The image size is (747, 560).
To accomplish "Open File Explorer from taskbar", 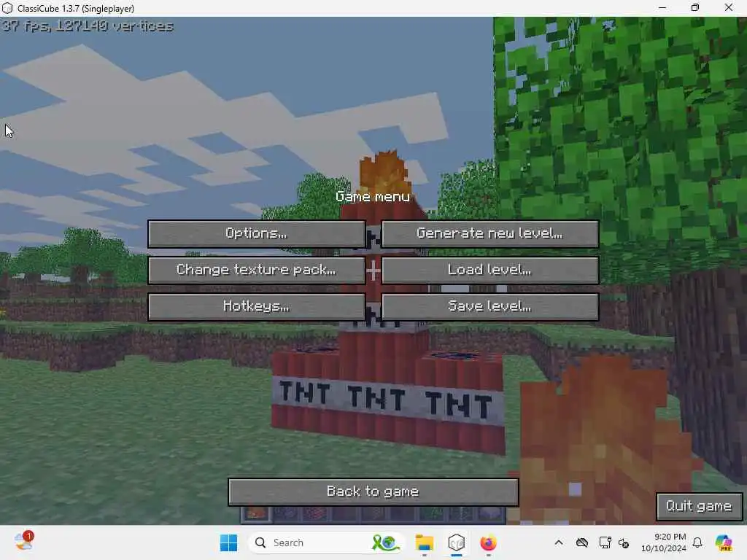I will pyautogui.click(x=424, y=542).
